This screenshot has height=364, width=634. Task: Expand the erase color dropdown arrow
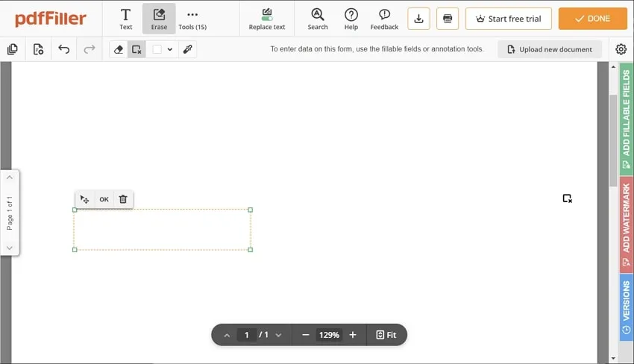[170, 49]
